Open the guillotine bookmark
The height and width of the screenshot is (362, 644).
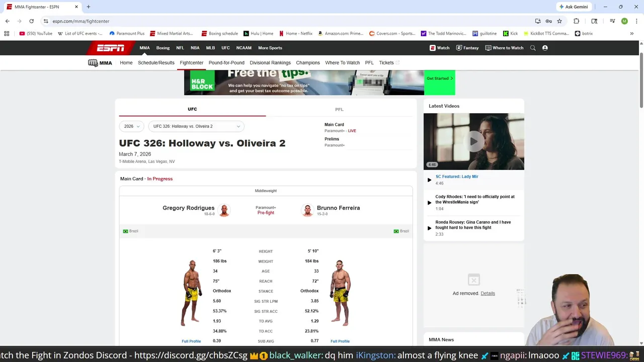click(x=485, y=34)
